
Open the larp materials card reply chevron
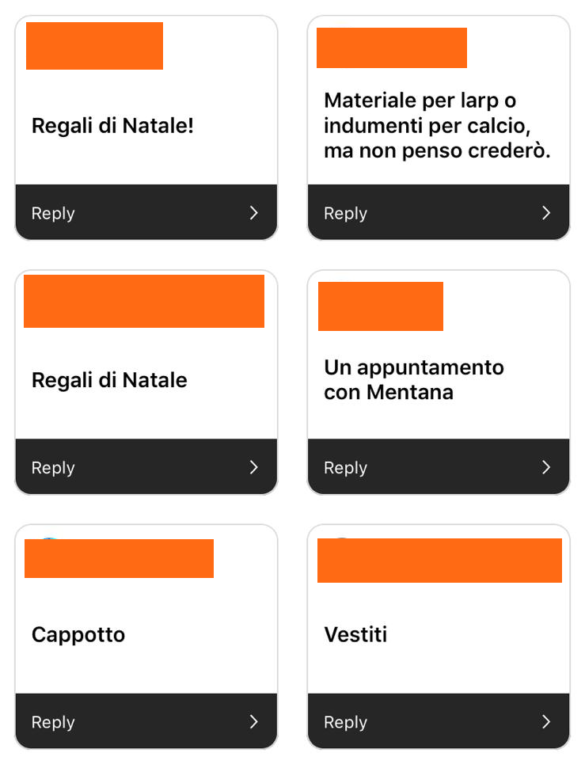546,213
